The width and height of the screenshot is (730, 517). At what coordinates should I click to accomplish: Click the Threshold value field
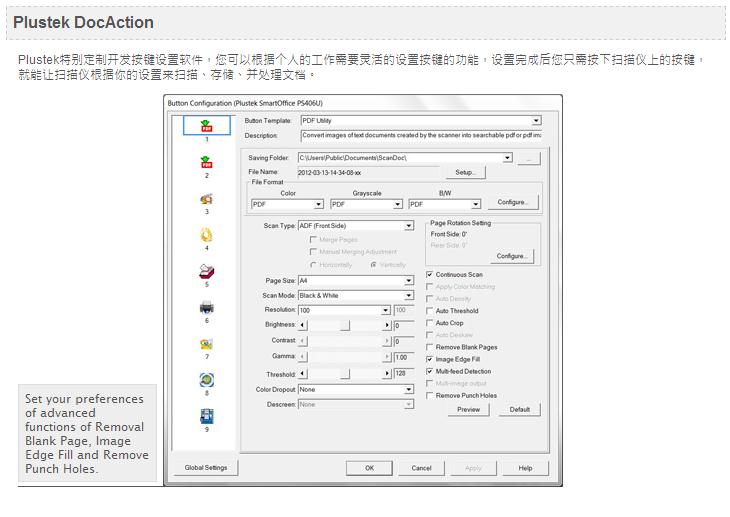click(x=404, y=374)
